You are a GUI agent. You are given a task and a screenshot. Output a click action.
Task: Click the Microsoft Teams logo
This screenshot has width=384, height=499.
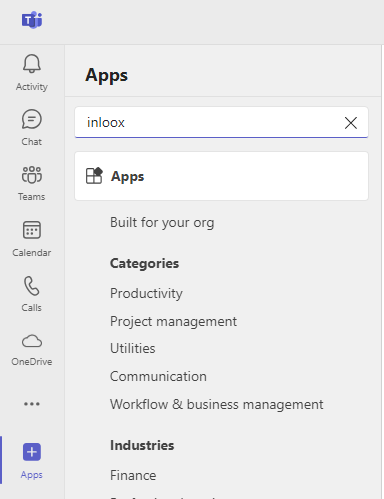32,20
